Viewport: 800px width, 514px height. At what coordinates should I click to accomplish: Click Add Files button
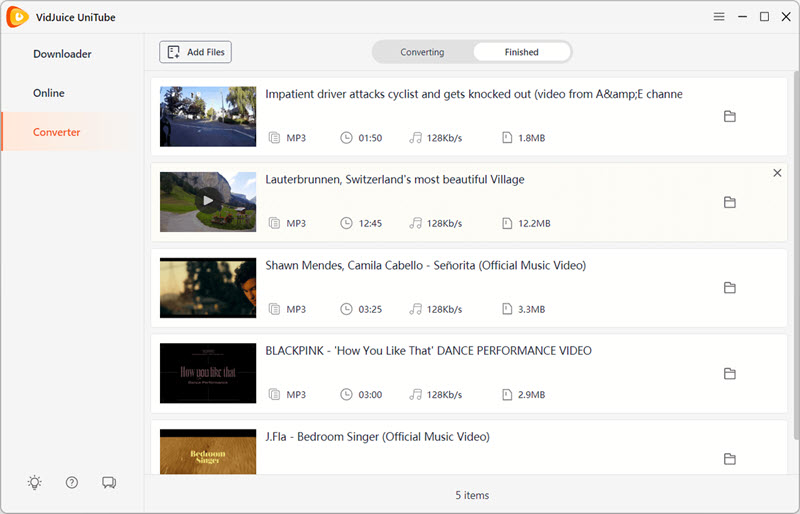[x=195, y=52]
